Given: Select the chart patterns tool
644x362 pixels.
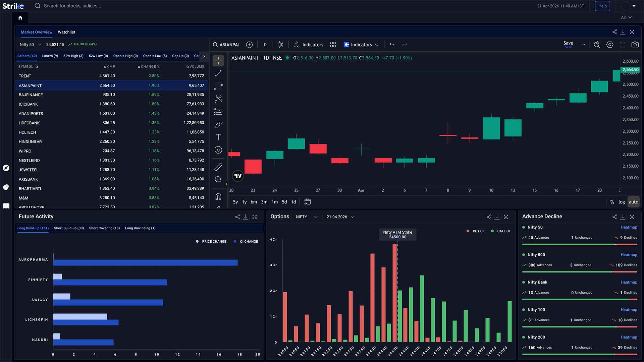Looking at the screenshot, I should point(218,99).
